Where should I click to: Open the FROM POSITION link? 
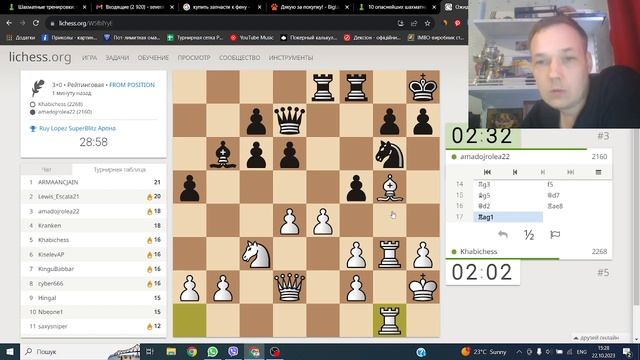[132, 85]
